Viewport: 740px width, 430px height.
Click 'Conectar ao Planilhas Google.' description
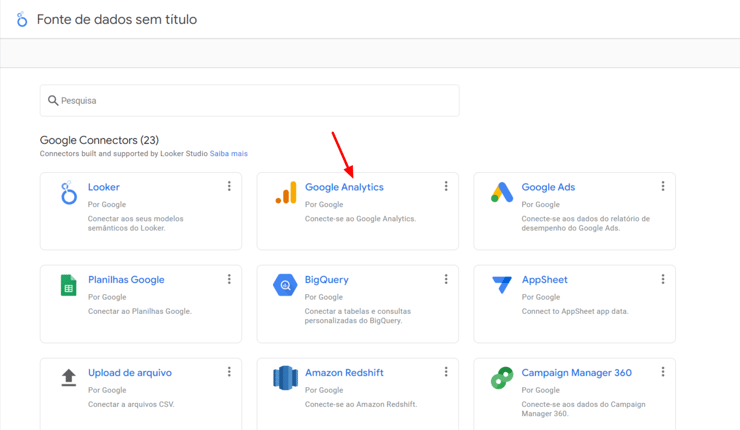tap(140, 311)
